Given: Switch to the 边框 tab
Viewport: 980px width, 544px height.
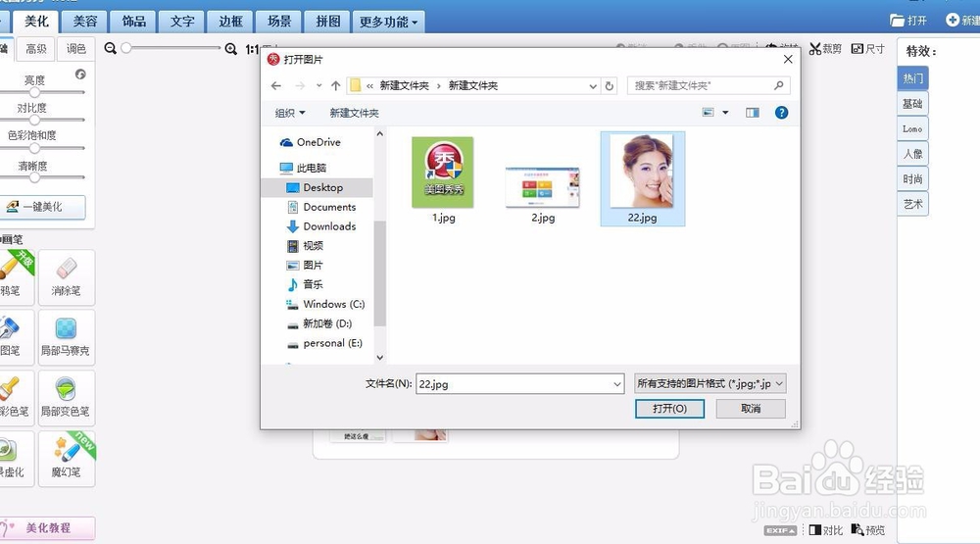Looking at the screenshot, I should pyautogui.click(x=230, y=22).
